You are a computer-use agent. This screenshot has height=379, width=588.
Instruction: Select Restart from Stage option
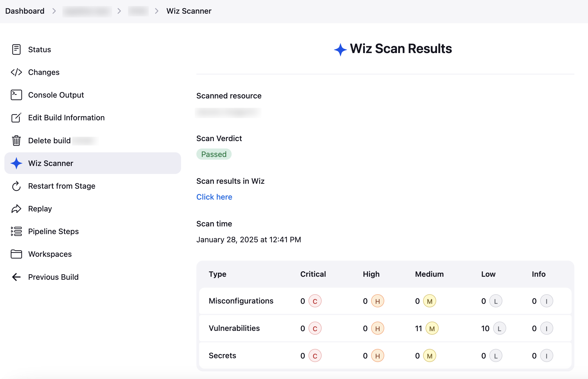tap(93, 186)
